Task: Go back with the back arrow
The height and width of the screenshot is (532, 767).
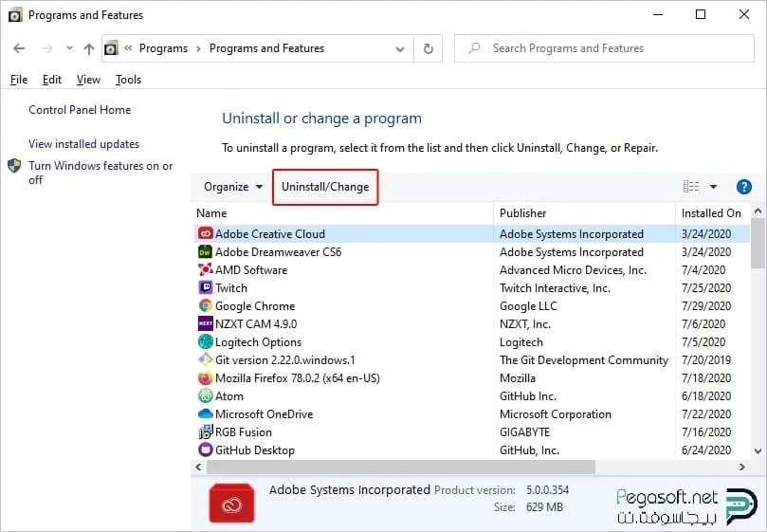Action: (19, 48)
